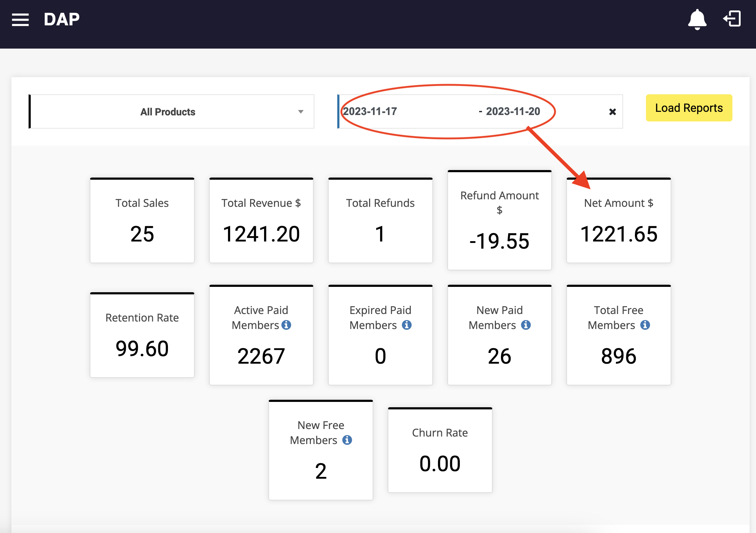Clear the date range with X
The image size is (756, 533).
coord(612,112)
